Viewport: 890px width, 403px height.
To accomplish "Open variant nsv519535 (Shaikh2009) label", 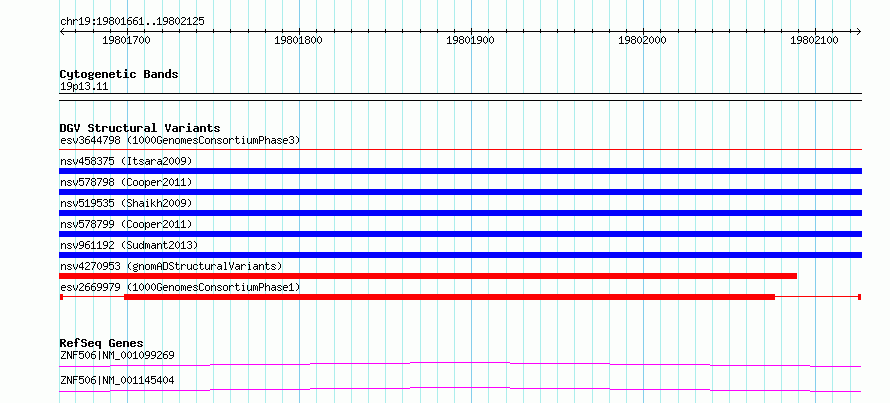I will point(126,203).
